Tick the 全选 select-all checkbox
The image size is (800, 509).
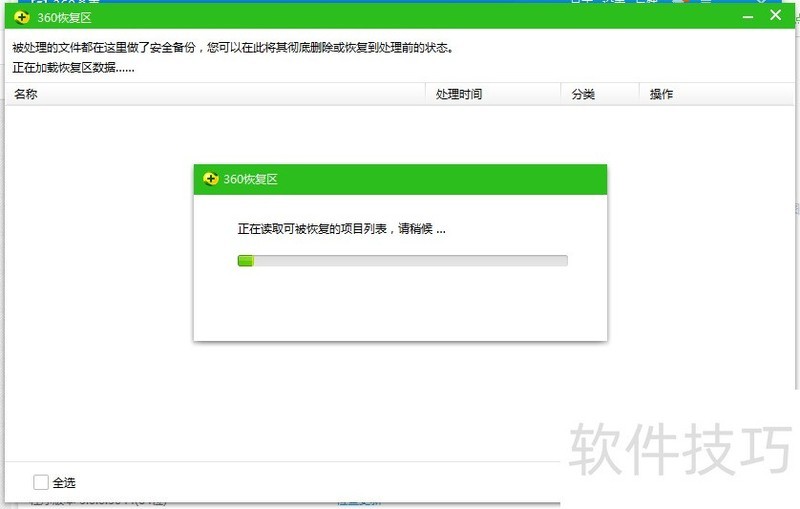[41, 482]
